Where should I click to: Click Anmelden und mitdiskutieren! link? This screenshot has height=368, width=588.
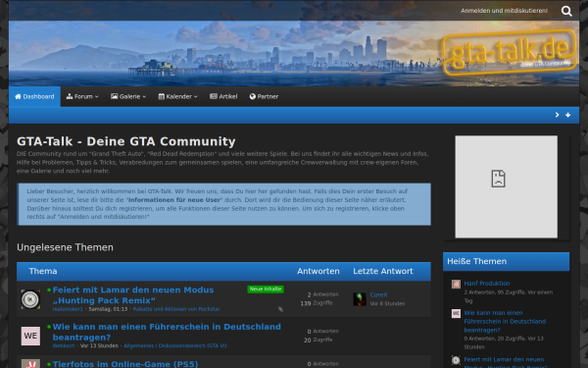tap(504, 11)
